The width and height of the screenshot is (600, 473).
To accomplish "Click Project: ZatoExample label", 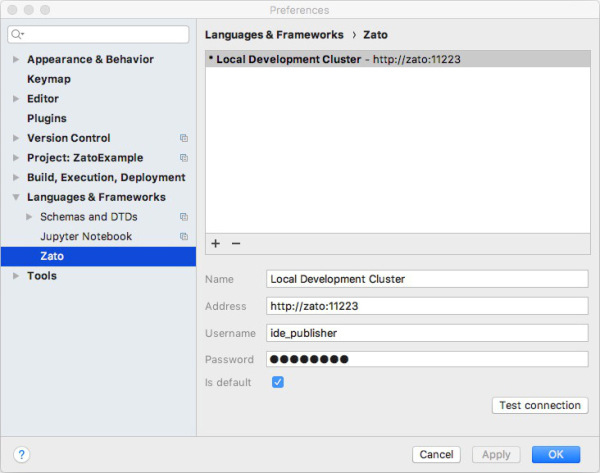I will point(85,158).
